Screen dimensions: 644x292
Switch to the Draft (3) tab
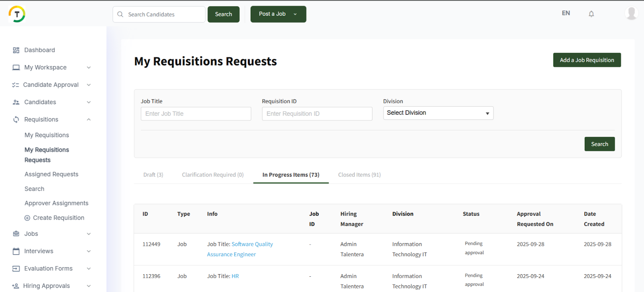153,175
